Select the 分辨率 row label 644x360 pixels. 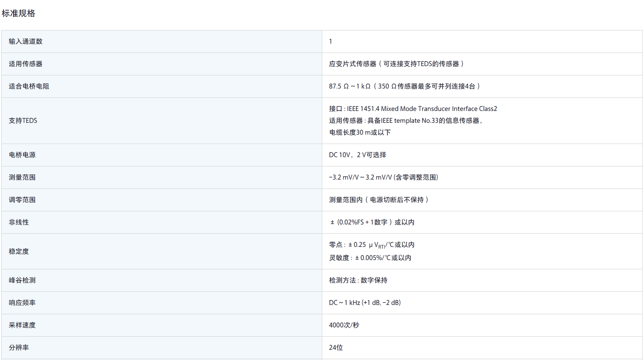click(x=19, y=348)
